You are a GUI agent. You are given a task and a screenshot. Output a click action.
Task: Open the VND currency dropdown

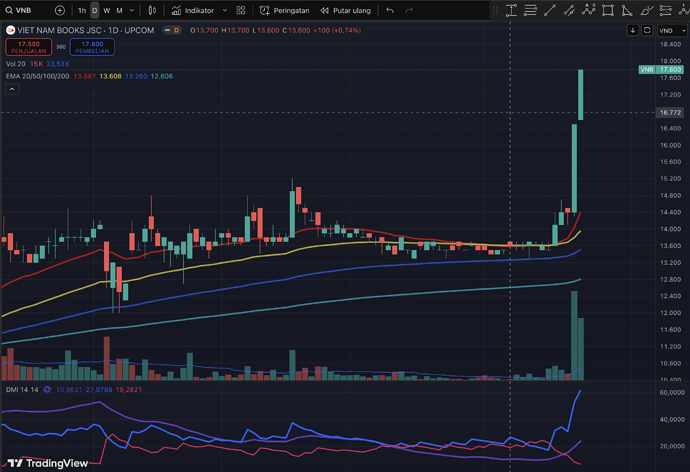672,30
